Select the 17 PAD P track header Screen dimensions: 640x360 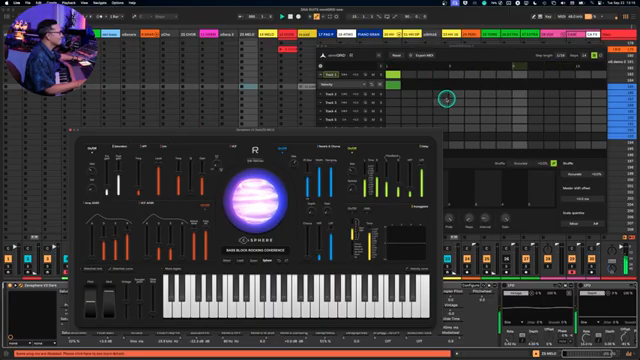tap(326, 34)
